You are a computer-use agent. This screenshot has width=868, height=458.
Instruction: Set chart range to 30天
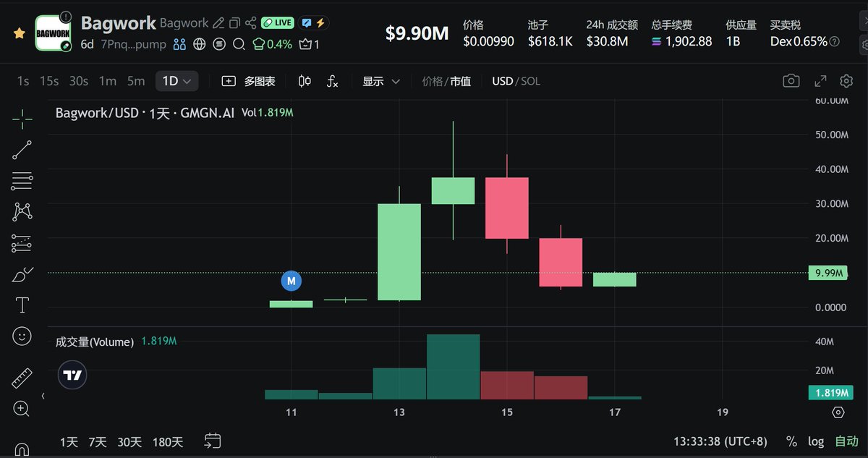tap(129, 441)
